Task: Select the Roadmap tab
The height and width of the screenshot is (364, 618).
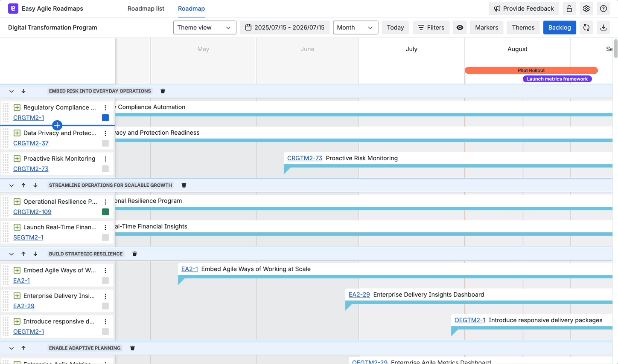Action: [x=191, y=9]
